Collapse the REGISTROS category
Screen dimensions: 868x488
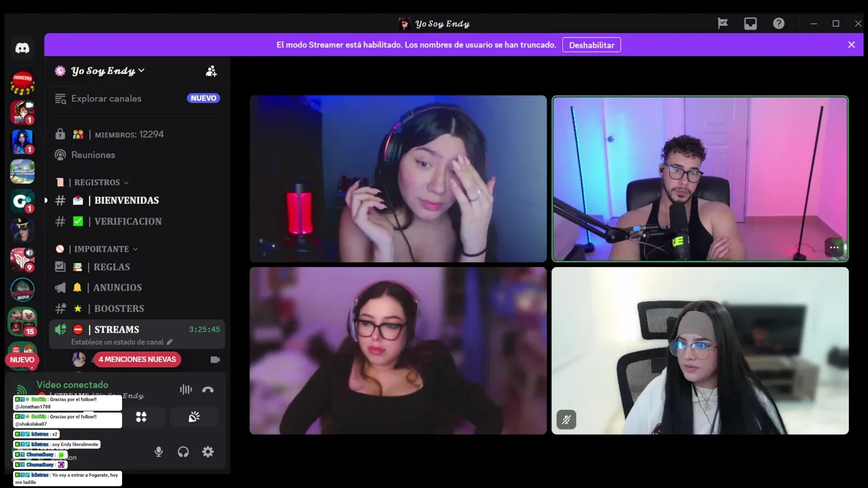(92, 182)
